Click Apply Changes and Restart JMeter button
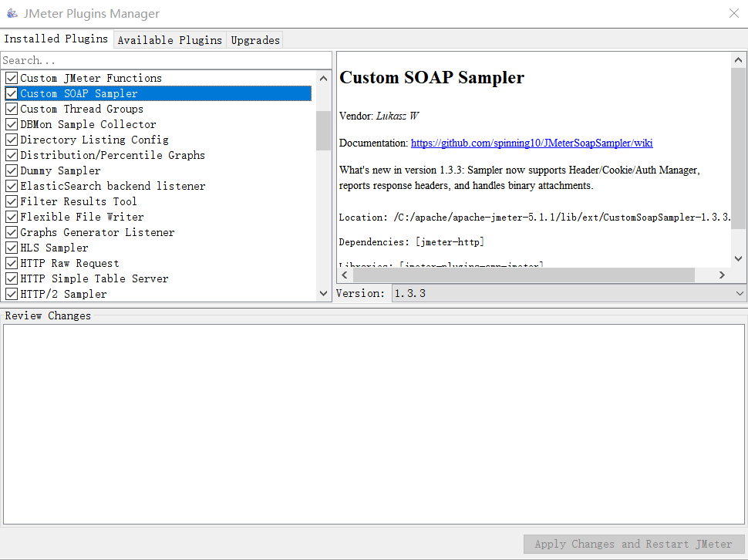This screenshot has height=560, width=748. (x=634, y=544)
